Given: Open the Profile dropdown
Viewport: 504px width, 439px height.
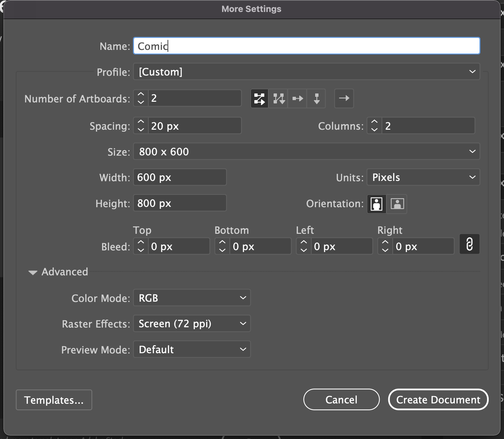Looking at the screenshot, I should pyautogui.click(x=306, y=72).
